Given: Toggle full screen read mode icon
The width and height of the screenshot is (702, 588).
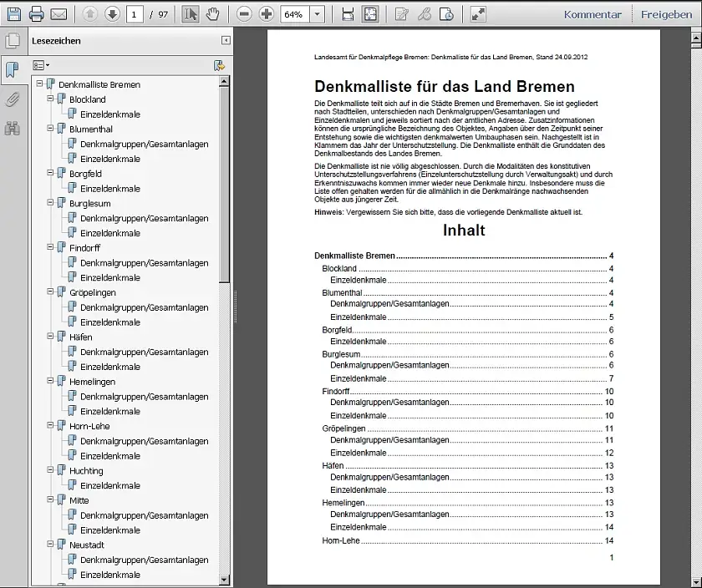Looking at the screenshot, I should tap(477, 14).
